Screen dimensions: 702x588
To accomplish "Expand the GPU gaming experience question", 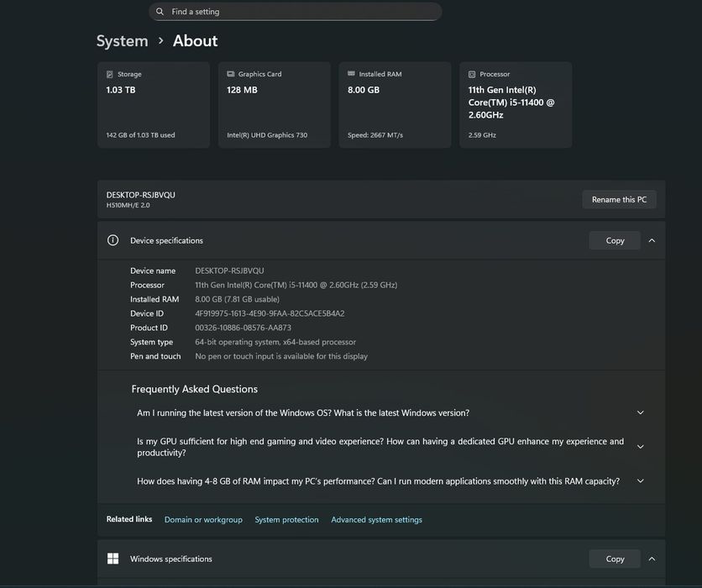I will tap(641, 447).
